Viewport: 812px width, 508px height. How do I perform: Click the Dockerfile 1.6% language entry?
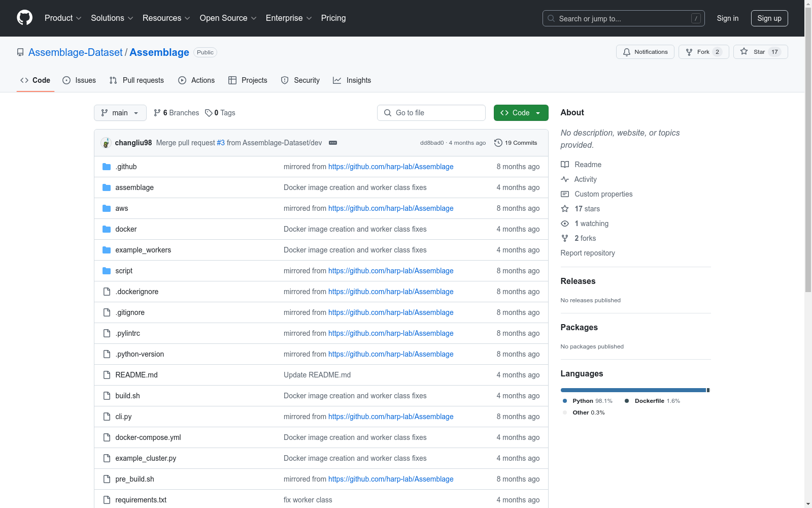(x=652, y=401)
